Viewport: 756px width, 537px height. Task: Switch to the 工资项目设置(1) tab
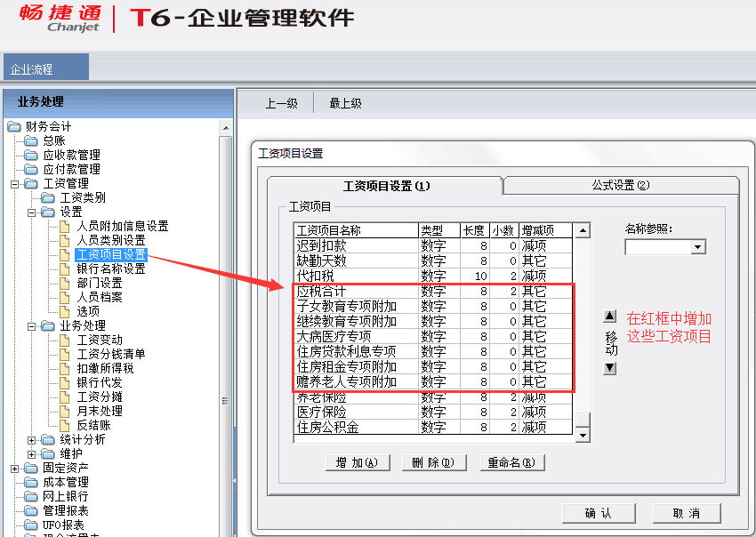(386, 186)
